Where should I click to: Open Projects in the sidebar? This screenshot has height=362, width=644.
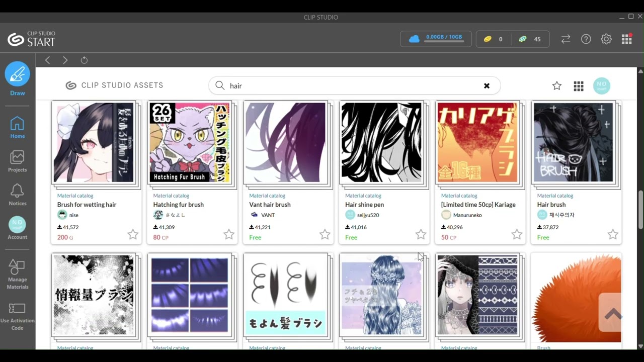pos(17,161)
